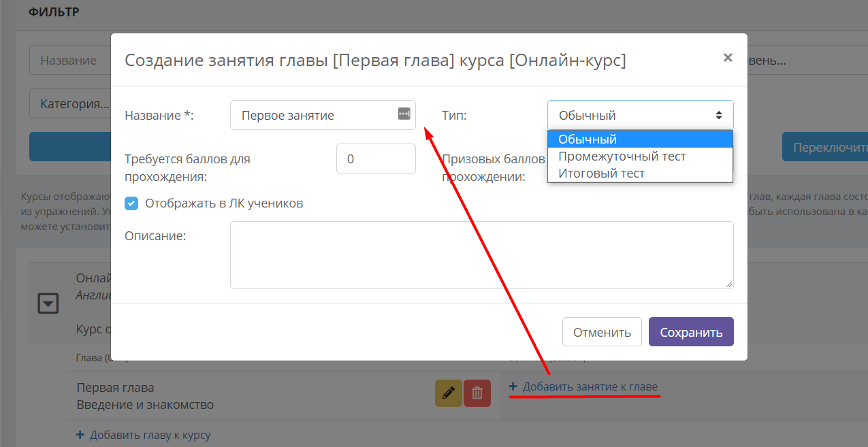Select Обычный option in the list
This screenshot has width=868, height=447.
640,139
